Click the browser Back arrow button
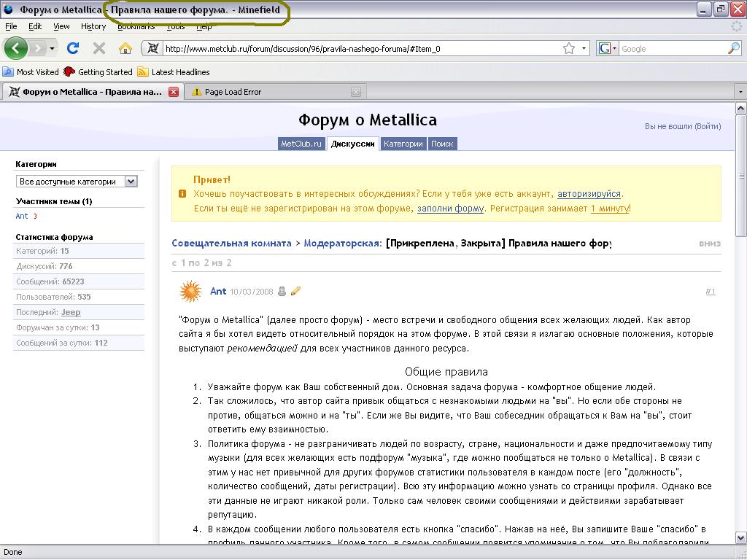This screenshot has height=560, width=747. (x=16, y=49)
